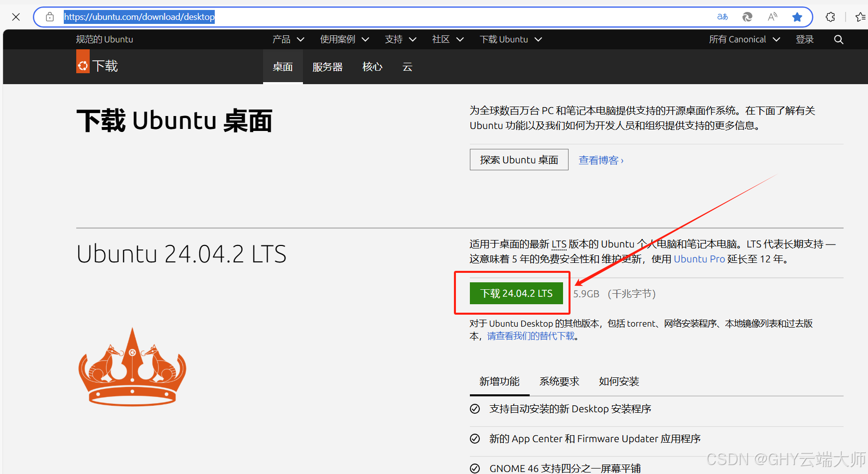This screenshot has height=474, width=868.
Task: Expand the 所有 Canonical dropdown
Action: click(x=744, y=39)
